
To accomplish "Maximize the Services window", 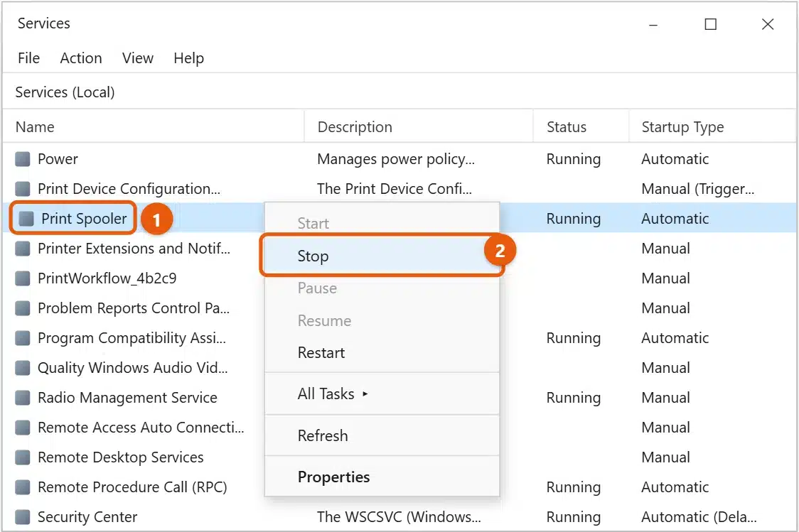I will [710, 24].
